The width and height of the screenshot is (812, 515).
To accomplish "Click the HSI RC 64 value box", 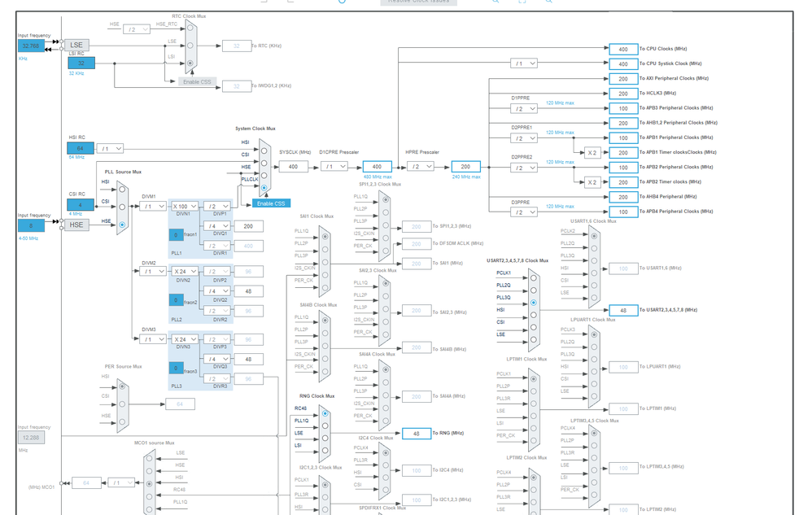I will [x=81, y=149].
